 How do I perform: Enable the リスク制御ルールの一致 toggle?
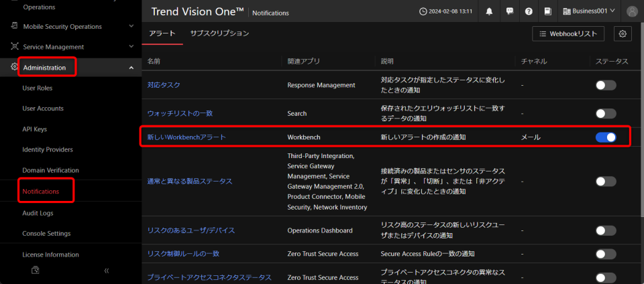point(606,254)
